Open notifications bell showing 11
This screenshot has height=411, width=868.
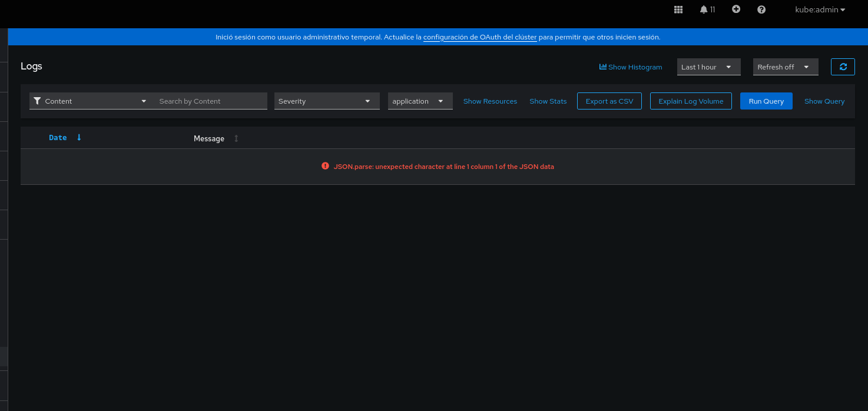707,9
